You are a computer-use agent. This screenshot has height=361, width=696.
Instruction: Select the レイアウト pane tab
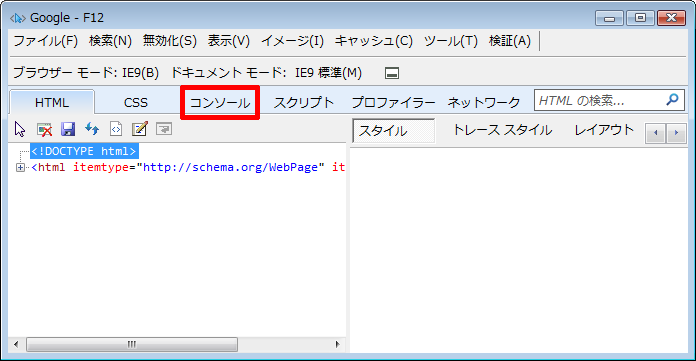604,130
